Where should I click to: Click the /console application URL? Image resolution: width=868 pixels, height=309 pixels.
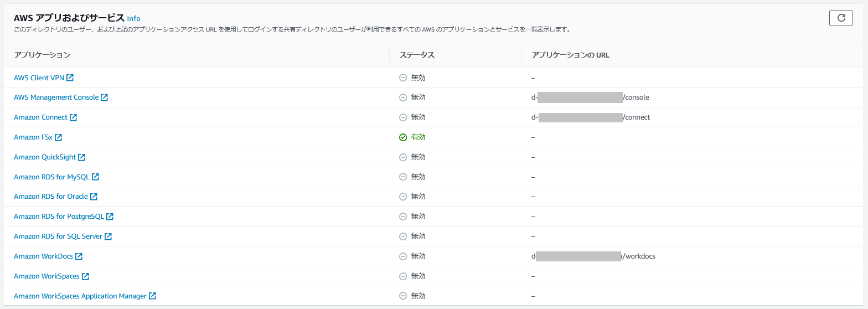point(590,97)
